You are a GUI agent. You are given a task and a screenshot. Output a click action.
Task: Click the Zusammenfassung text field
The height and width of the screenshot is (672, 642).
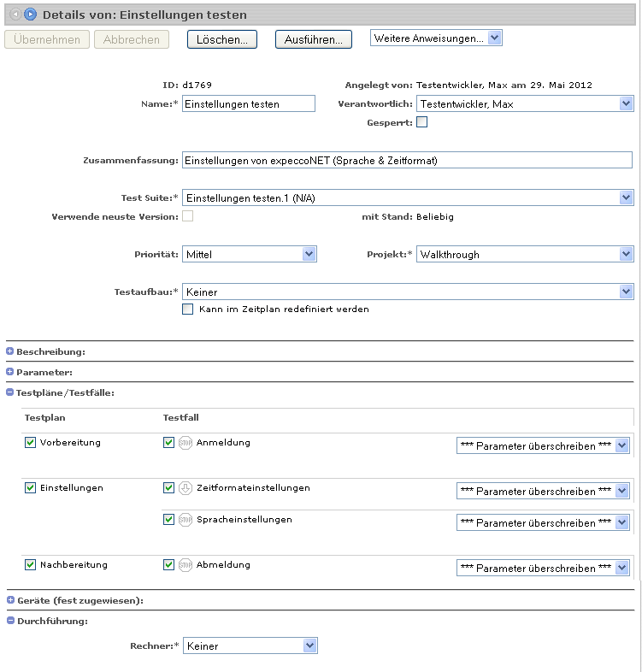click(407, 160)
